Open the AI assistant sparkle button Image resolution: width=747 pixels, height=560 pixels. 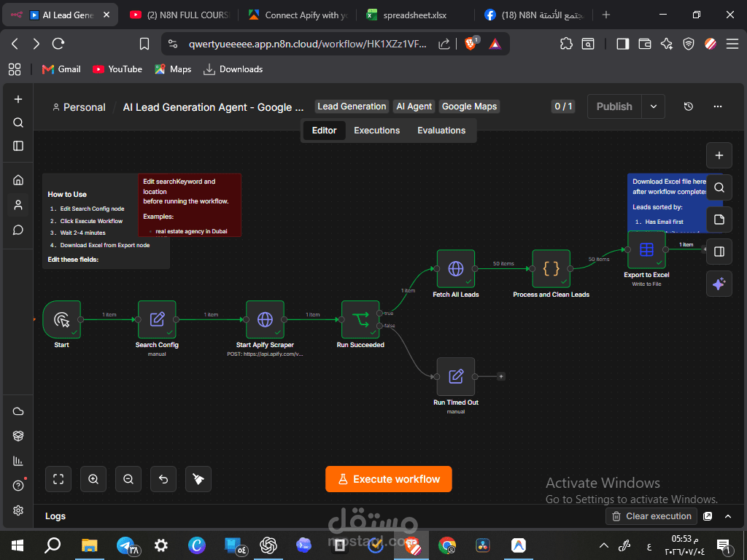(x=719, y=284)
